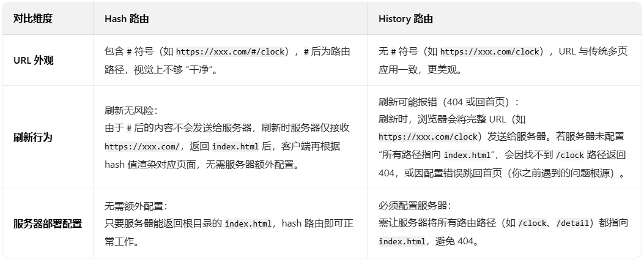This screenshot has width=644, height=259.
Task: Click the "Hash 路由" column header
Action: click(x=127, y=18)
